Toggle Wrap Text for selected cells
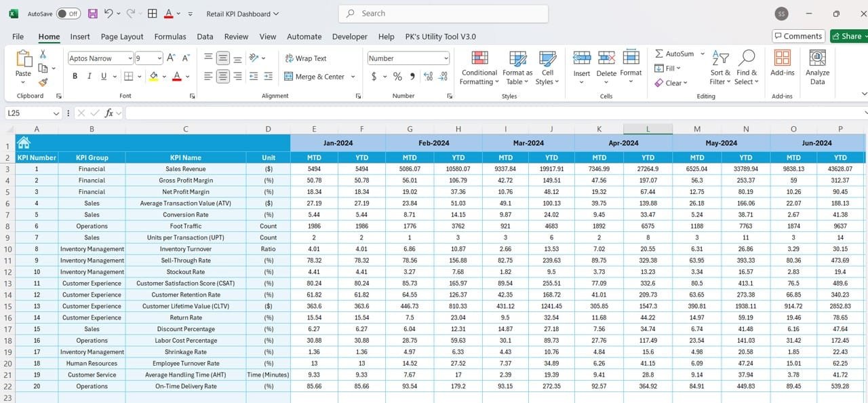Viewport: 868px width, 403px height. point(305,58)
